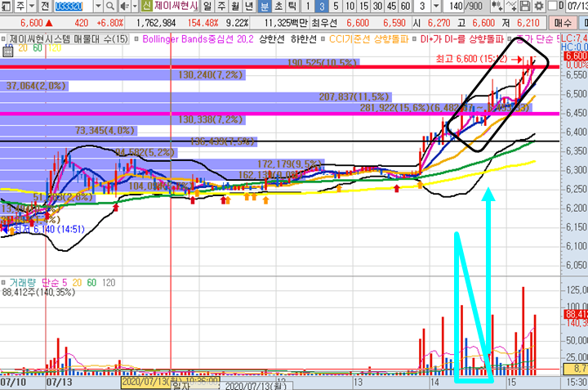This screenshot has width=588, height=390.
Task: Click the low price 6,210
Action: tap(528, 23)
